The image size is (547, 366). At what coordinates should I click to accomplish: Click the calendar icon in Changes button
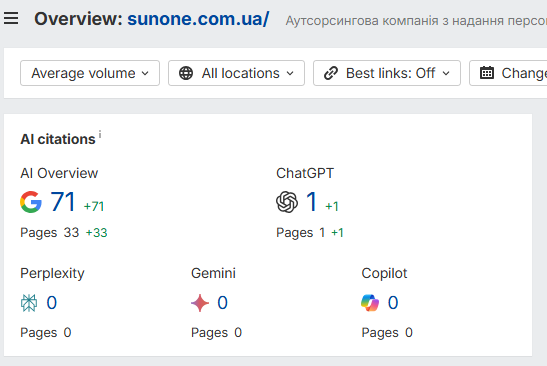487,73
